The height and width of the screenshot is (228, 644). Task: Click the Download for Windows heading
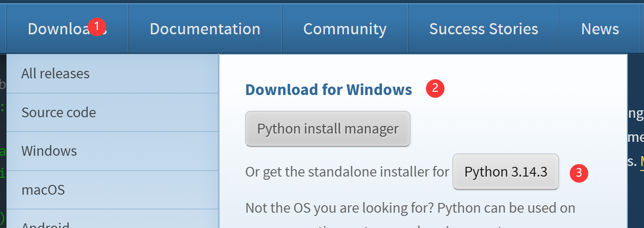(x=328, y=89)
